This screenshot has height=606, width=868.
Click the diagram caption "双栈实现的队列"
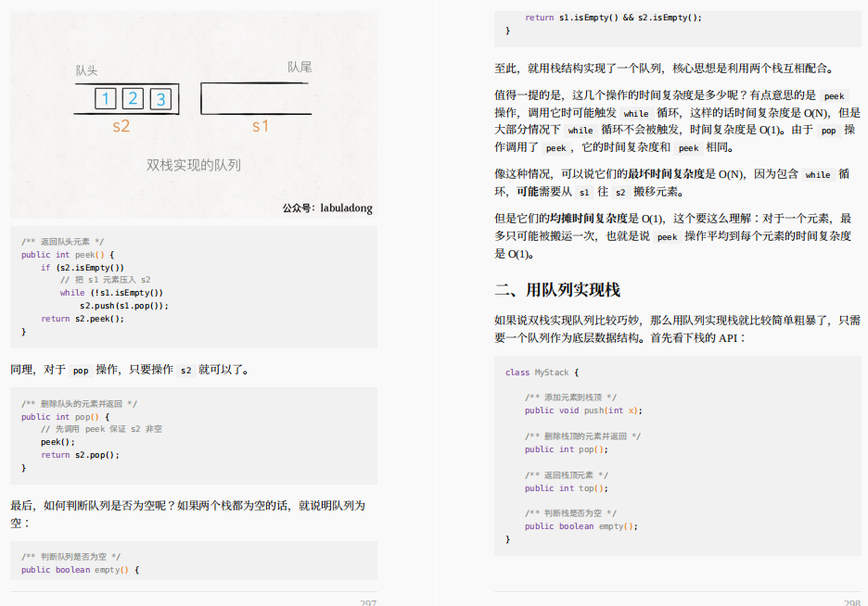(193, 165)
